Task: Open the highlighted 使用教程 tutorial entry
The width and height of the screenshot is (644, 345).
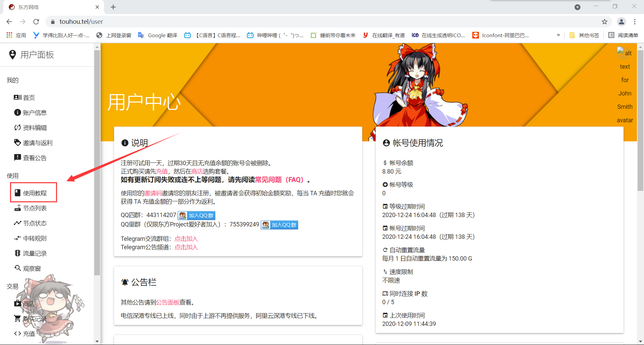Action: [x=34, y=192]
